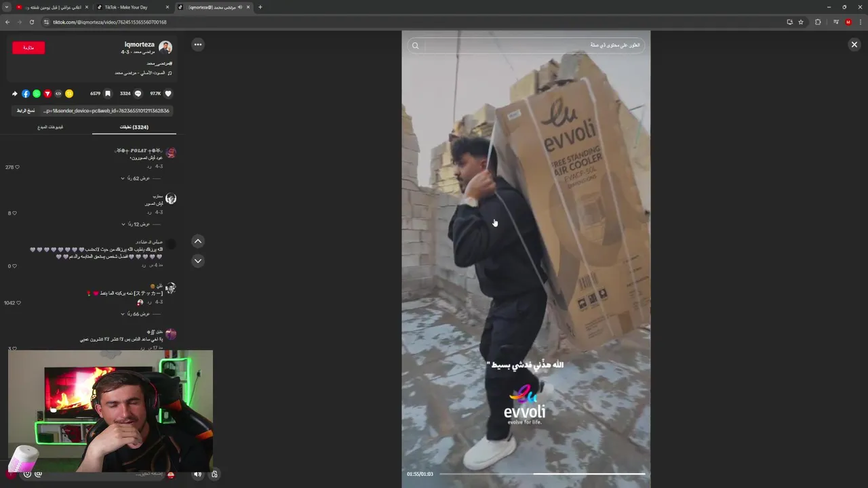Bookmark this page with the star icon

click(801, 22)
